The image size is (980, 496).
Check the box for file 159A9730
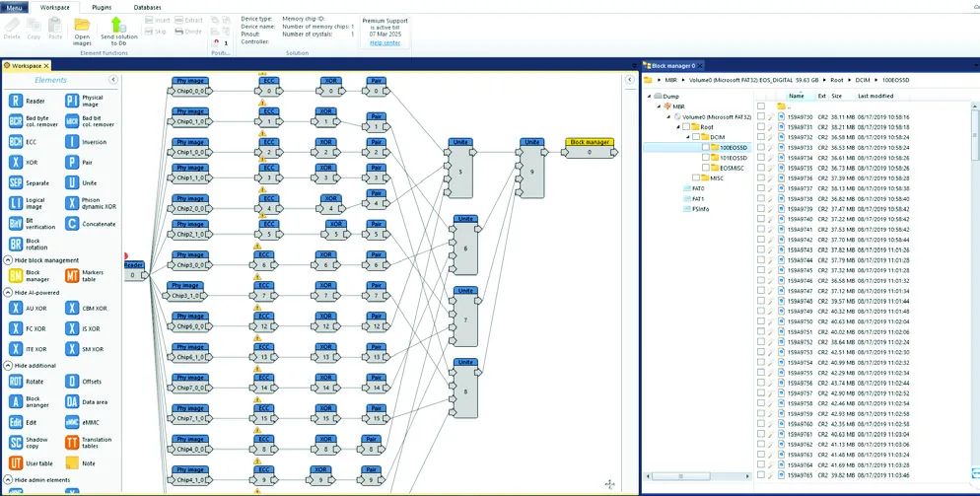pos(760,116)
